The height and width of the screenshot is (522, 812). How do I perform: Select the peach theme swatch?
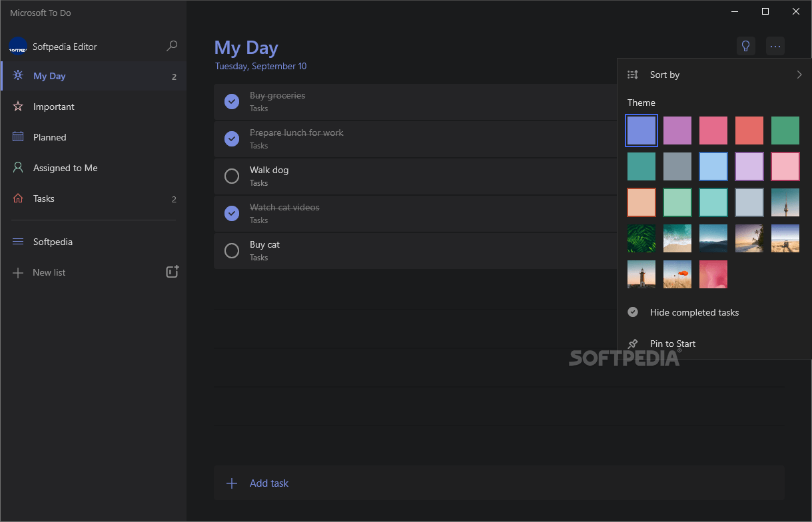[641, 202]
